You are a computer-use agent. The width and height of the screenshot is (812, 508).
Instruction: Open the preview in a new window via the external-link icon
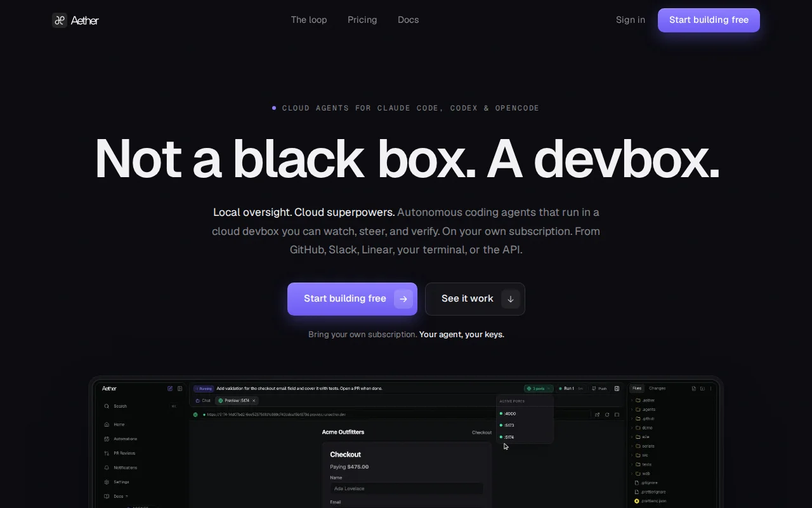coord(597,415)
